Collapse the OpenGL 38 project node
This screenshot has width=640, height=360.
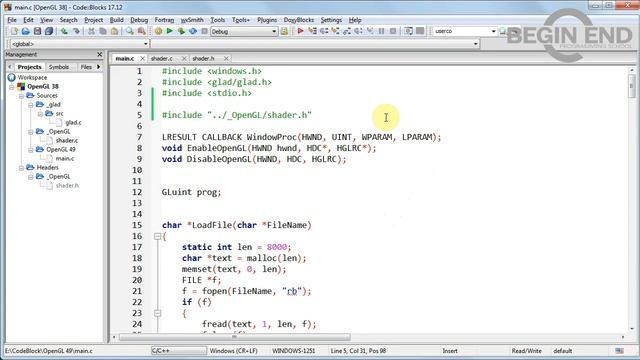(12, 87)
